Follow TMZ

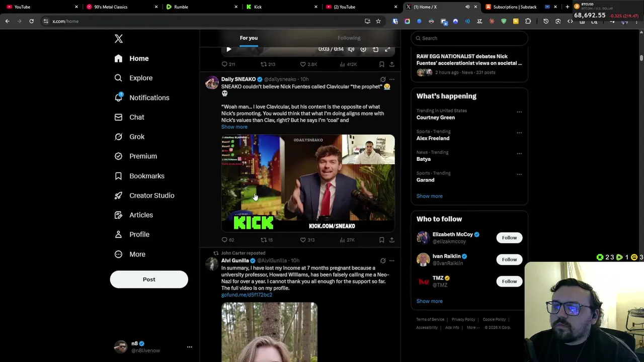coord(509,282)
